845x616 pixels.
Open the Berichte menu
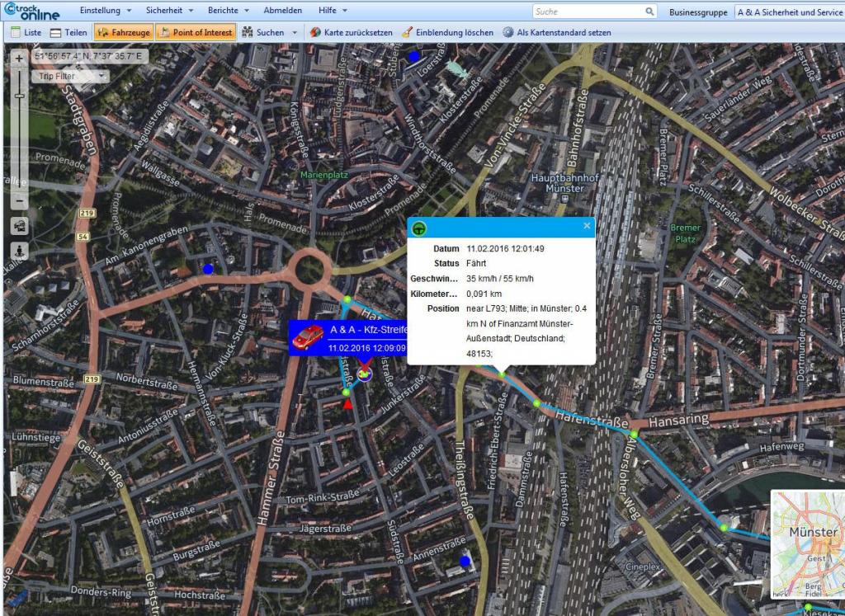(x=227, y=11)
